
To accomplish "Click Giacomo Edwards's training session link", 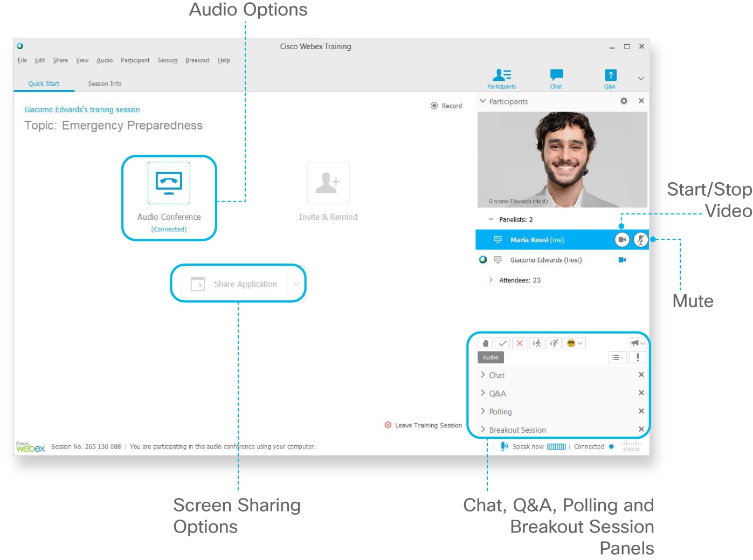I will point(82,109).
